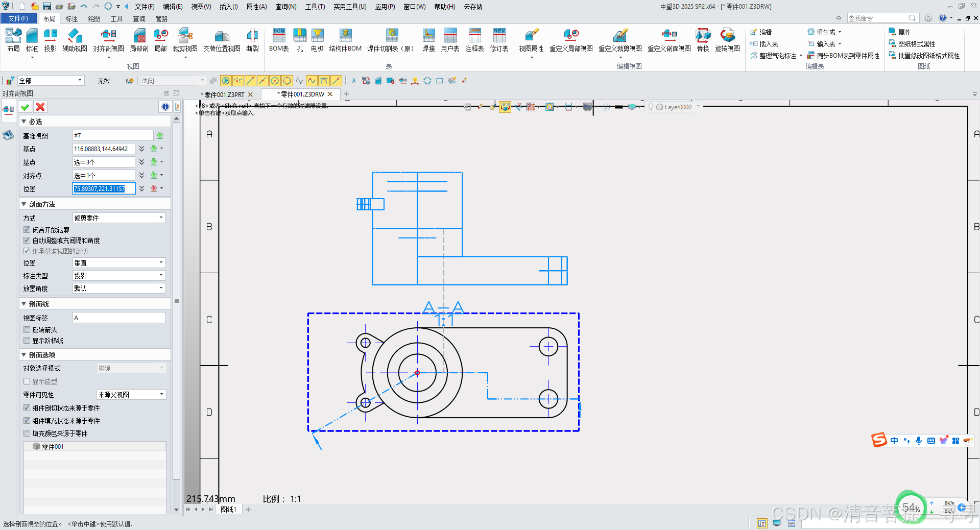The height and width of the screenshot is (530, 980).
Task: Open the 插入(I) menu
Action: tap(229, 7)
